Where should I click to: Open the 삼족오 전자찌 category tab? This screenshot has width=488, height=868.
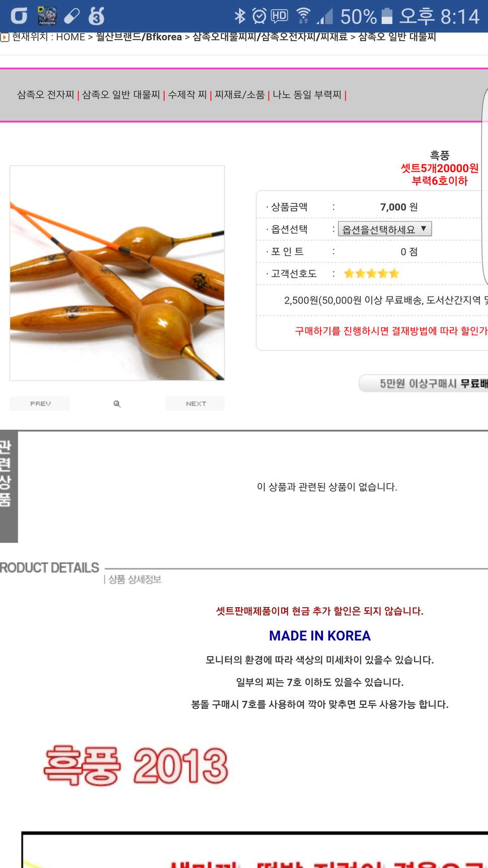point(46,95)
